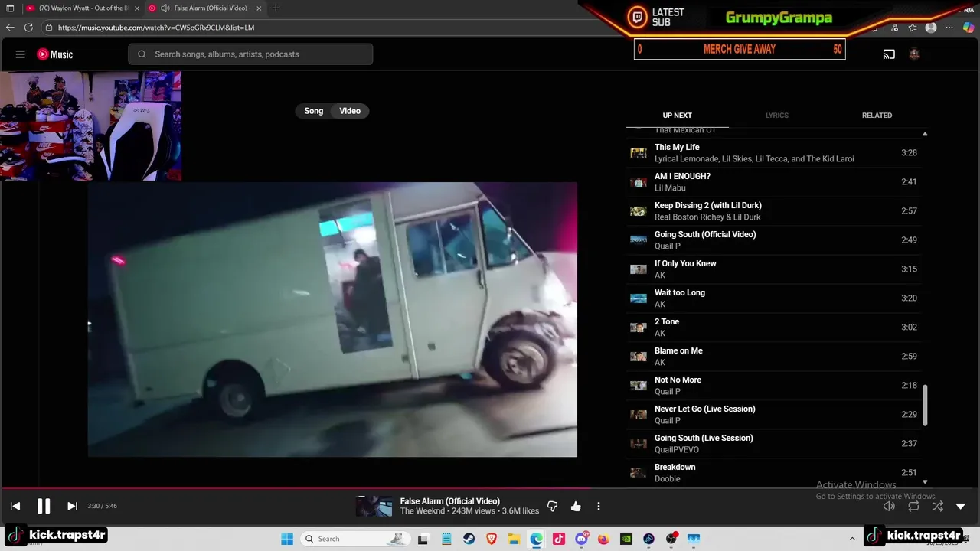Click the This My Life thumbnail

[638, 153]
